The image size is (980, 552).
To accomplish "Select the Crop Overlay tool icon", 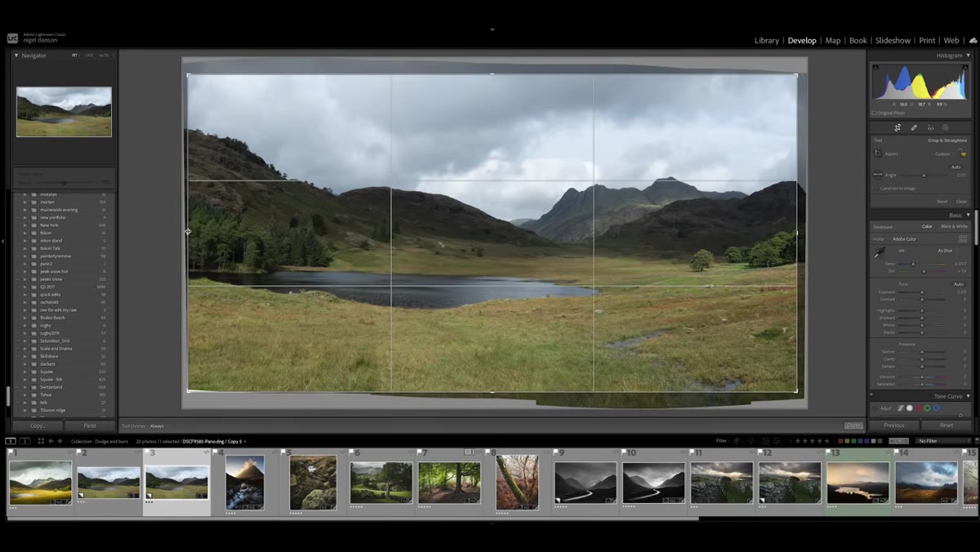I will coord(898,127).
